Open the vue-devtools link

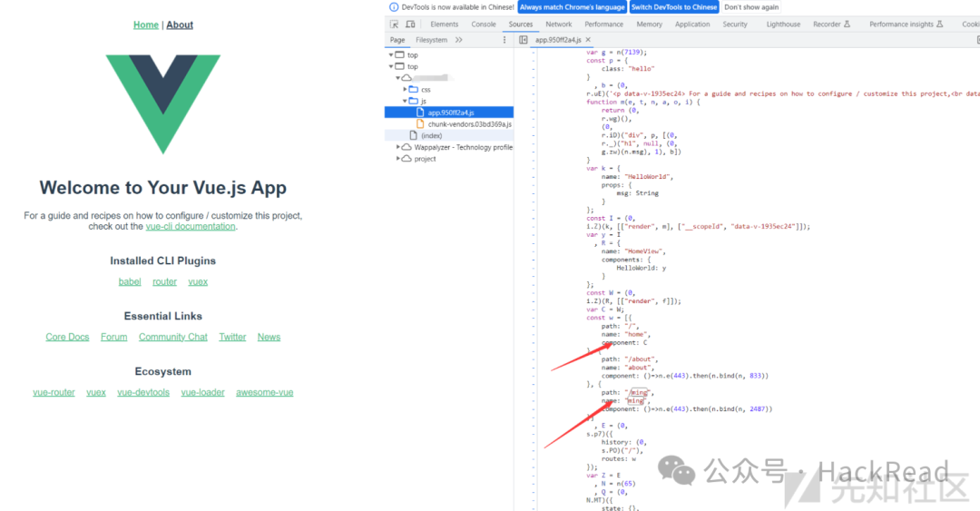tap(143, 392)
